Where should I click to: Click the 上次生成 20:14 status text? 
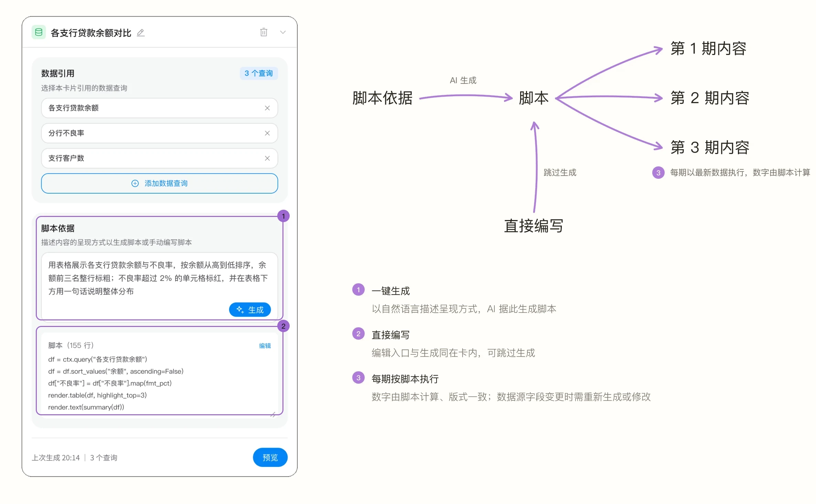[56, 458]
